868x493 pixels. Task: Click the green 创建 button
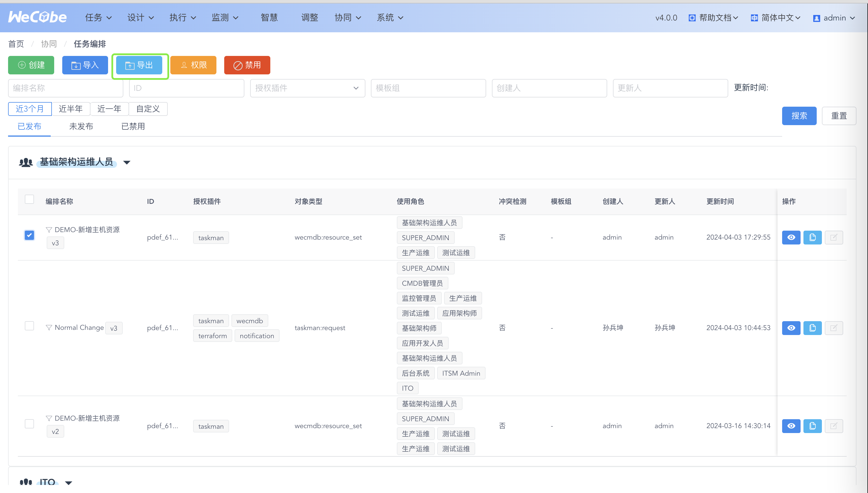coord(31,65)
